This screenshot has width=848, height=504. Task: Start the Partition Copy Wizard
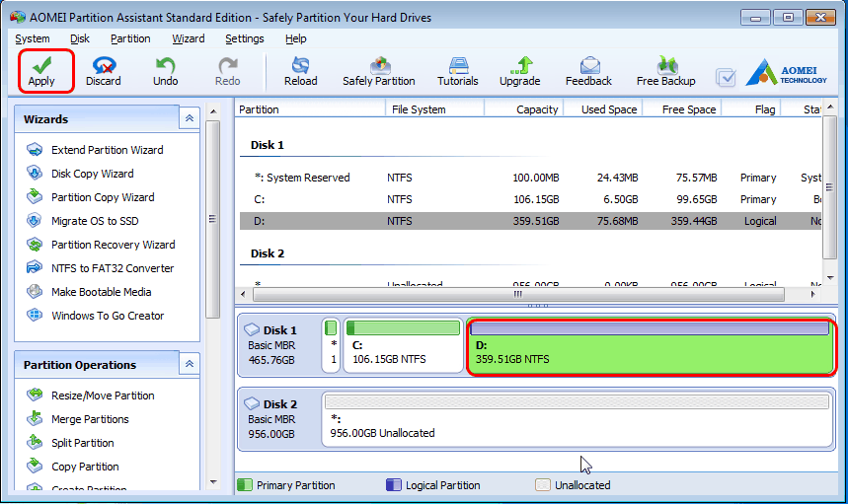(103, 197)
